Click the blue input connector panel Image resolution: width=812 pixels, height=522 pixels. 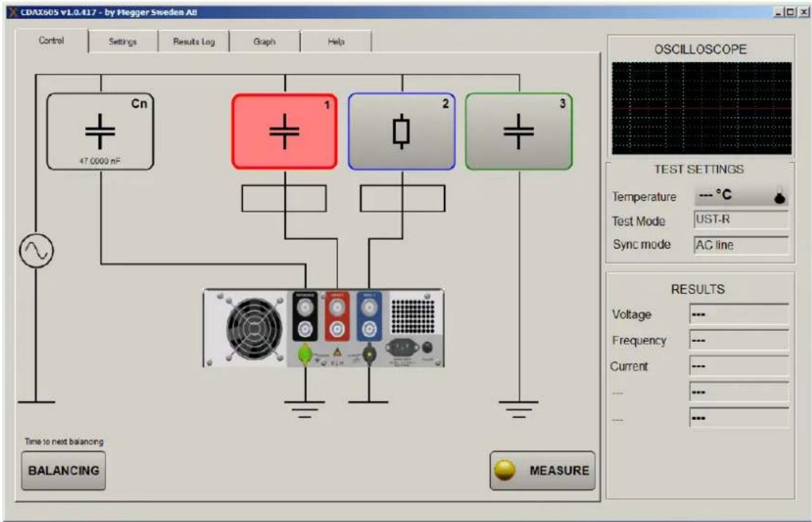click(x=369, y=317)
